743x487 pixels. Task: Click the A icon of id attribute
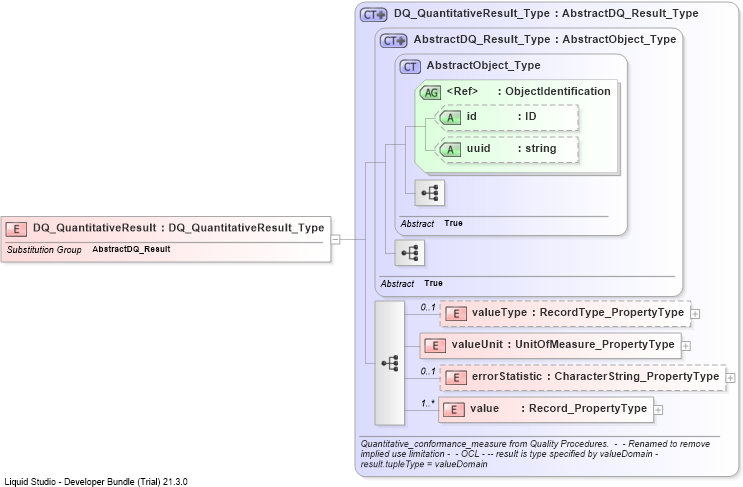click(x=450, y=117)
